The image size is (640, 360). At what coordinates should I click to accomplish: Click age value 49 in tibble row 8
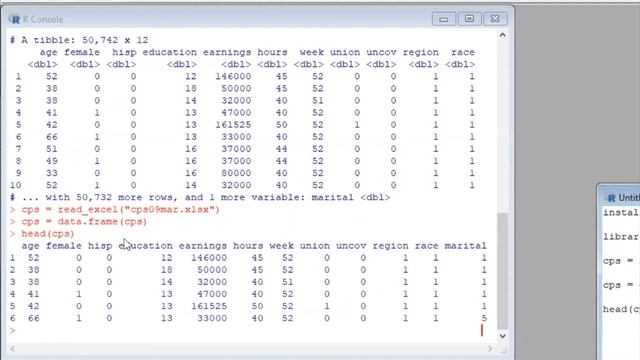click(x=52, y=161)
